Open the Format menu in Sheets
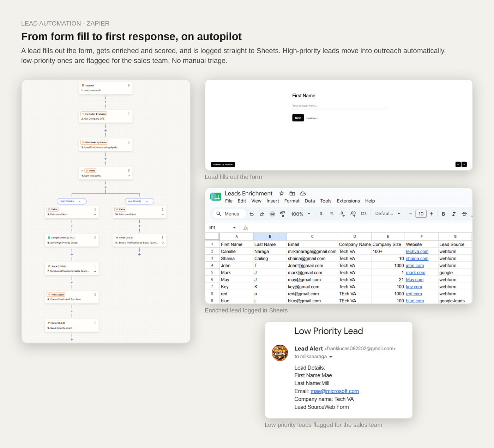This screenshot has width=494, height=448. click(x=292, y=201)
